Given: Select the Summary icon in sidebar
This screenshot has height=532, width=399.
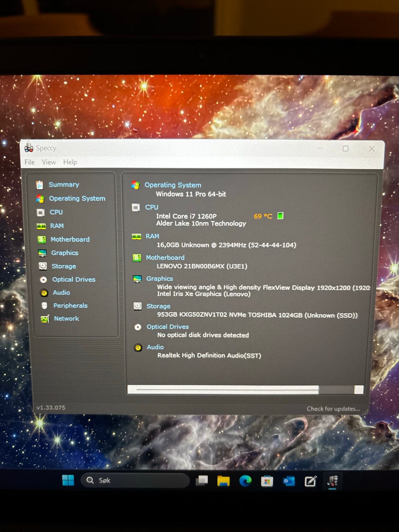Looking at the screenshot, I should click(40, 185).
